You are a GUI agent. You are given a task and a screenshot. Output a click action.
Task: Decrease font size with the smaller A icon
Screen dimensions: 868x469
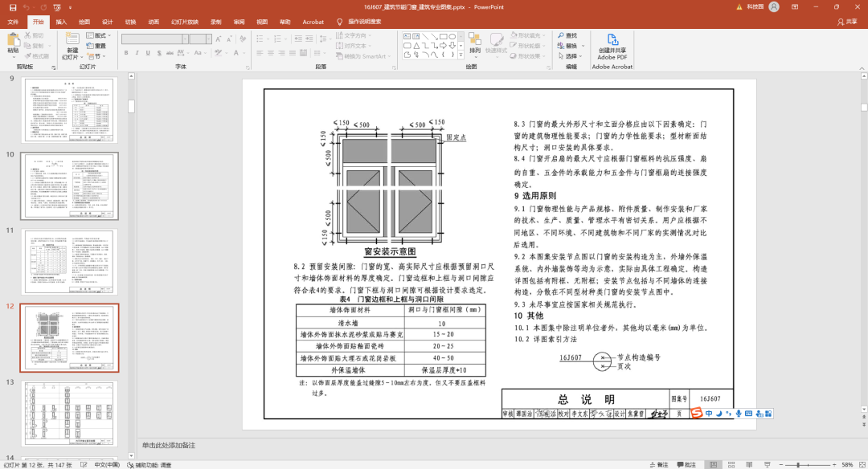[x=230, y=39]
